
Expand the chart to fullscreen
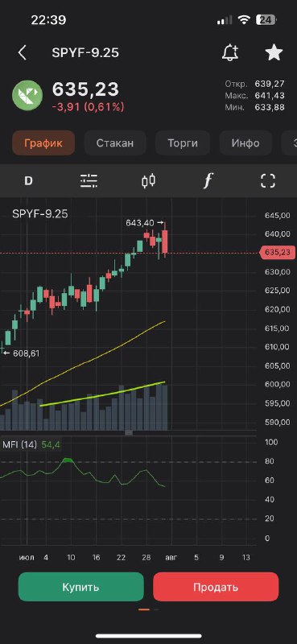point(268,180)
